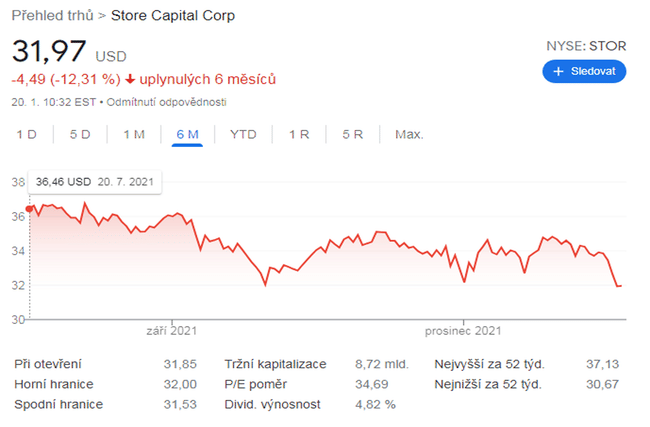Click the red down arrow change indicator
650x427 pixels.
[x=130, y=79]
